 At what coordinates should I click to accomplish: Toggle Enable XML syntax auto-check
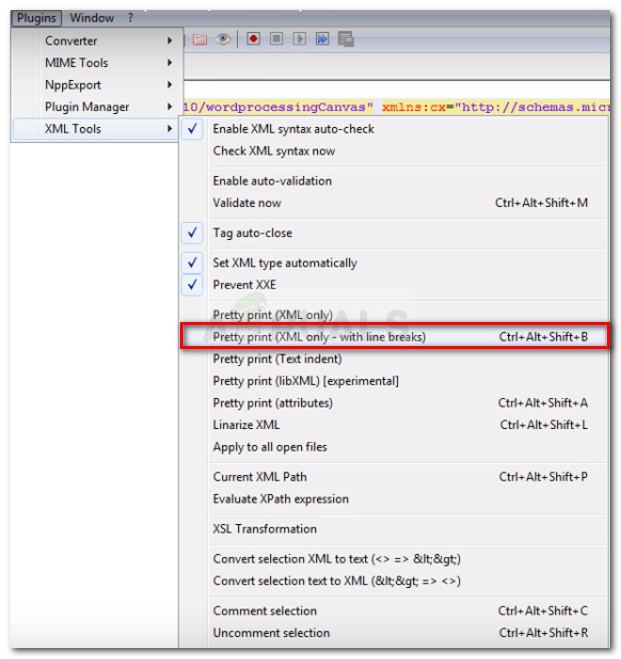[394, 129]
